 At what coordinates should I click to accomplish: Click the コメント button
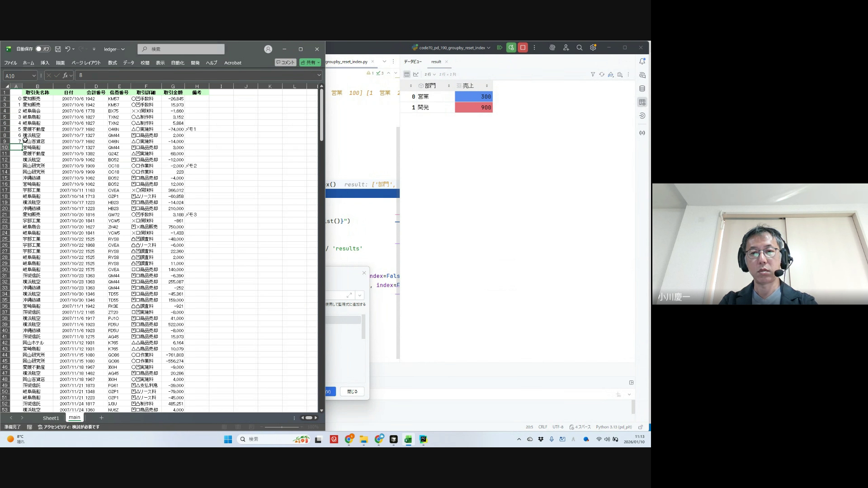(x=285, y=63)
